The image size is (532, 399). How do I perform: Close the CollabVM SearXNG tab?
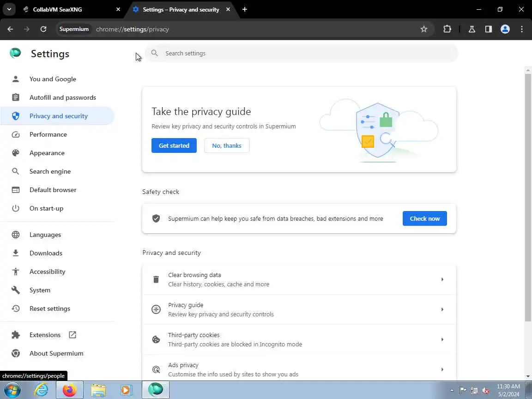[x=118, y=10]
